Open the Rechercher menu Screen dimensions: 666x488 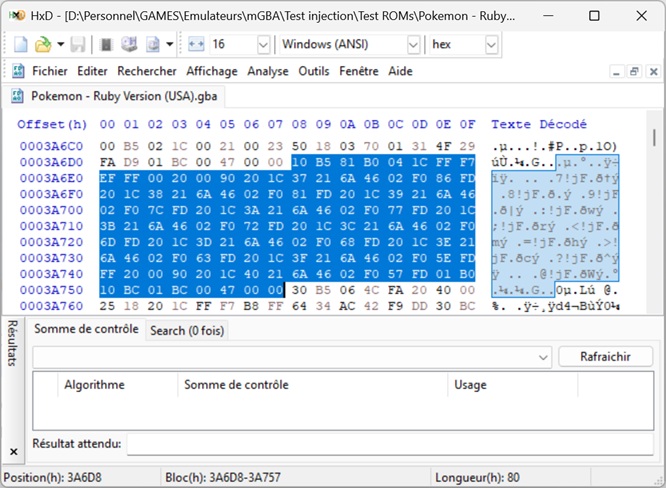coord(146,71)
